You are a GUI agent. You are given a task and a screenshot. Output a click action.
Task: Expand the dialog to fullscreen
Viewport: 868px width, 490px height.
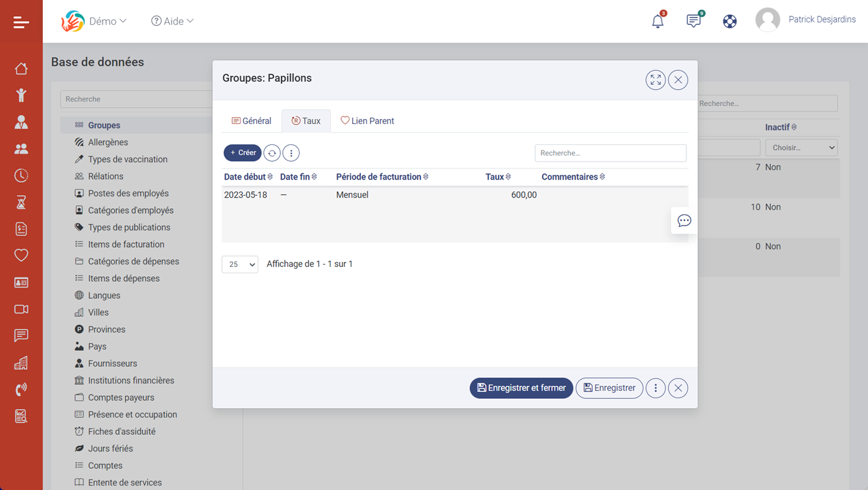click(x=655, y=80)
